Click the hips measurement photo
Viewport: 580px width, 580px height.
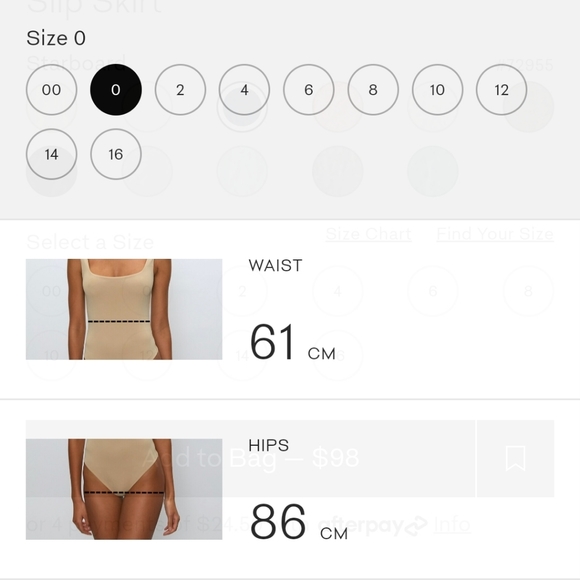[124, 489]
